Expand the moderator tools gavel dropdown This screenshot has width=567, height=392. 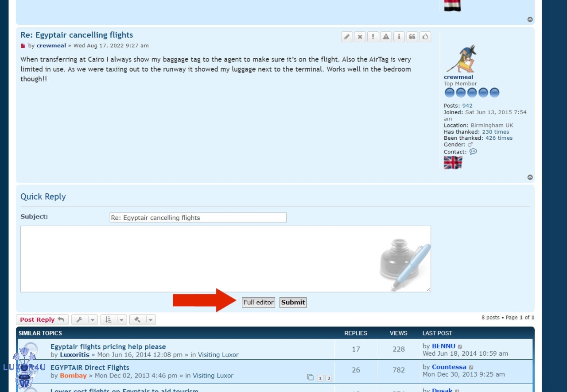coord(142,319)
